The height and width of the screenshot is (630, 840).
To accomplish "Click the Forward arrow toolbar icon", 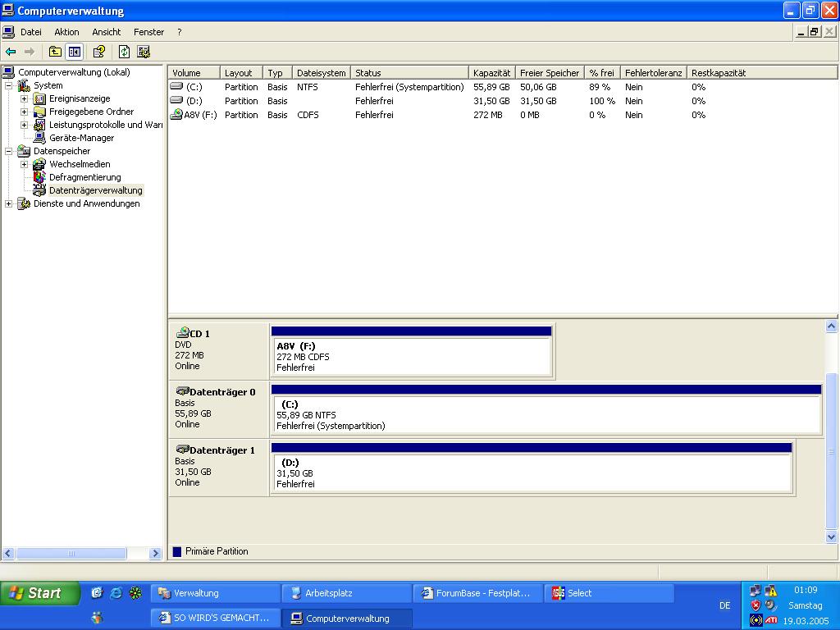I will [x=30, y=52].
